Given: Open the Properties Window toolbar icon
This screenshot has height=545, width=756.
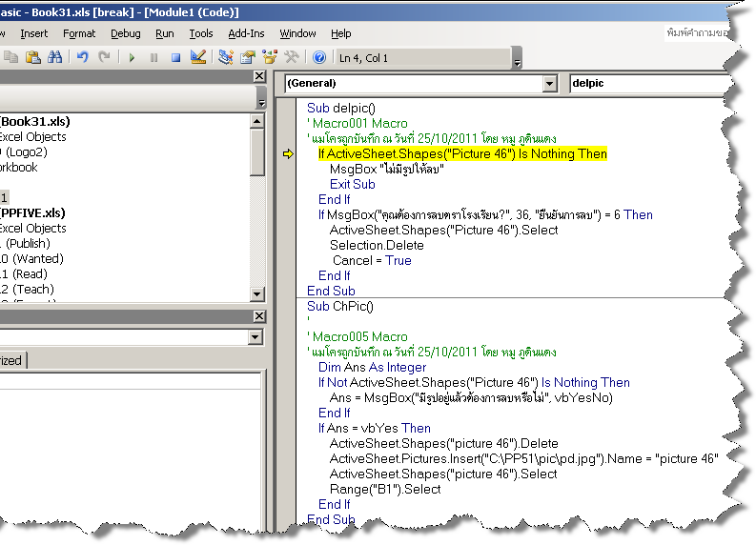Looking at the screenshot, I should (x=248, y=58).
